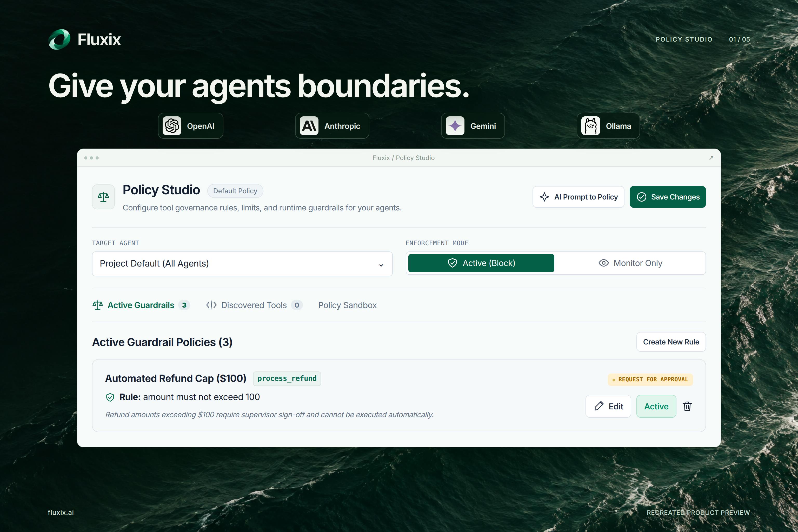Click the Default Policy badge

235,191
